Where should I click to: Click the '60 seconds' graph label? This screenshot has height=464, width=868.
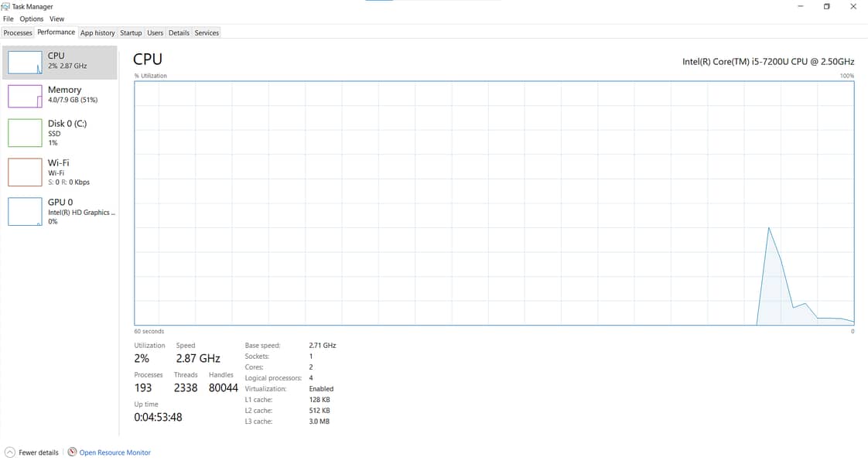click(x=149, y=331)
